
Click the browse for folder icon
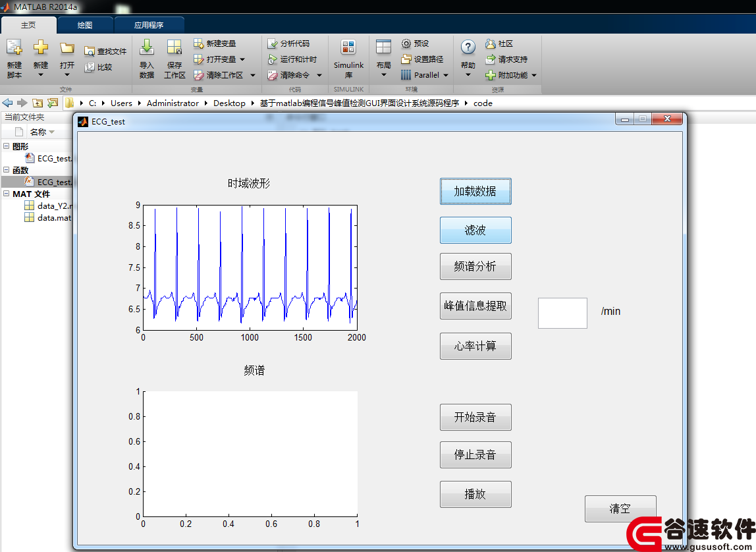click(x=53, y=103)
